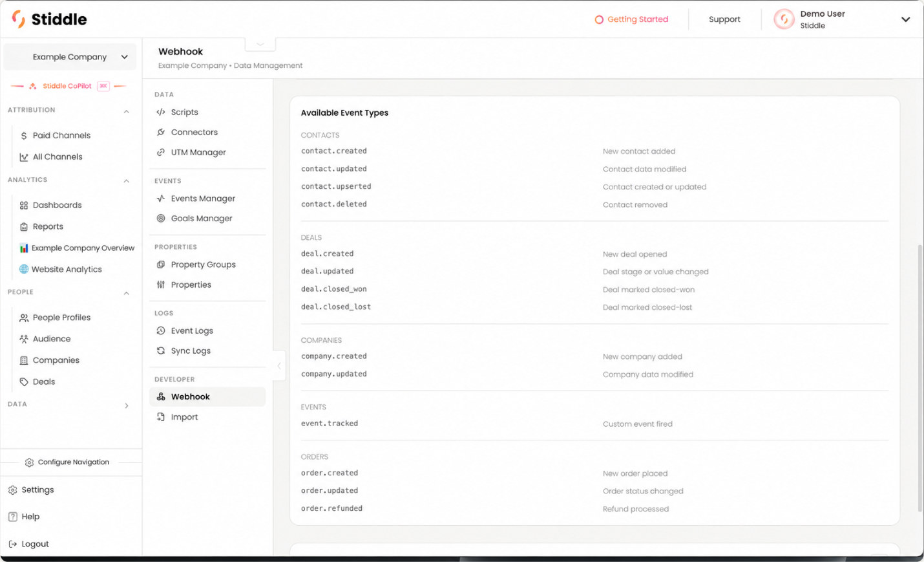Click the Dashboards grid icon
The image size is (924, 562).
coord(24,206)
